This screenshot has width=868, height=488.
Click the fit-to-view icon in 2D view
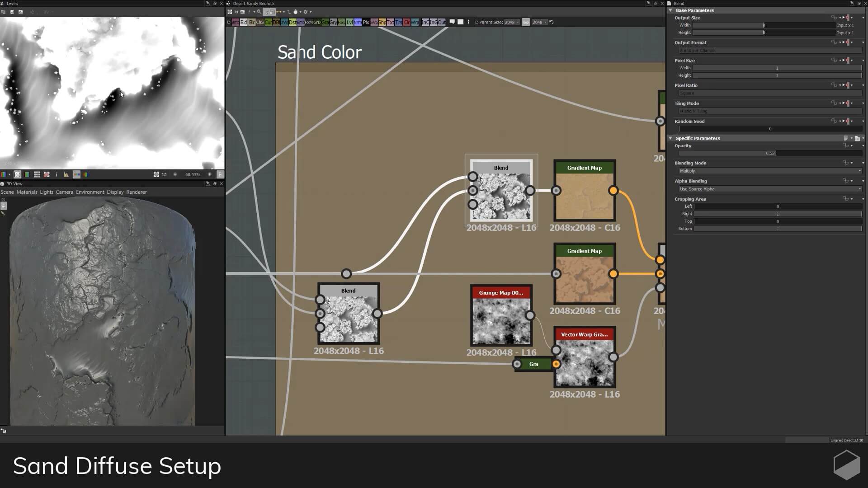[x=156, y=174]
